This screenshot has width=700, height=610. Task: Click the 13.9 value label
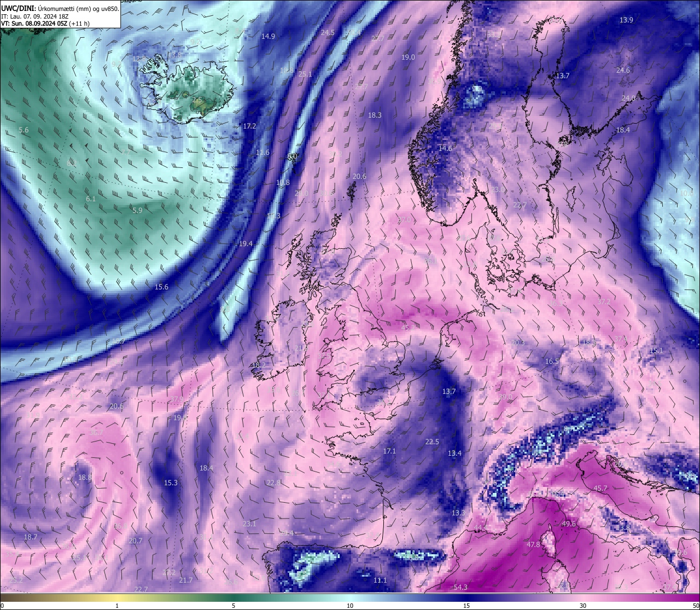(x=626, y=20)
